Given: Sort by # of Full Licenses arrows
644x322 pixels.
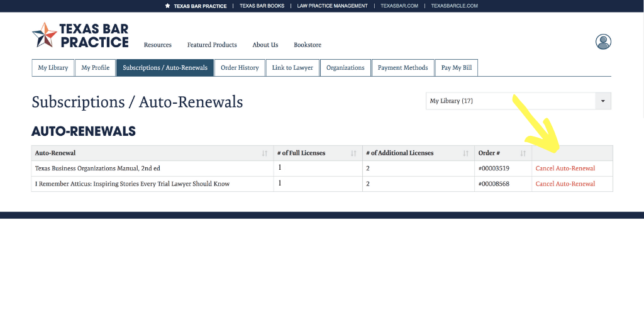Looking at the screenshot, I should pos(353,153).
